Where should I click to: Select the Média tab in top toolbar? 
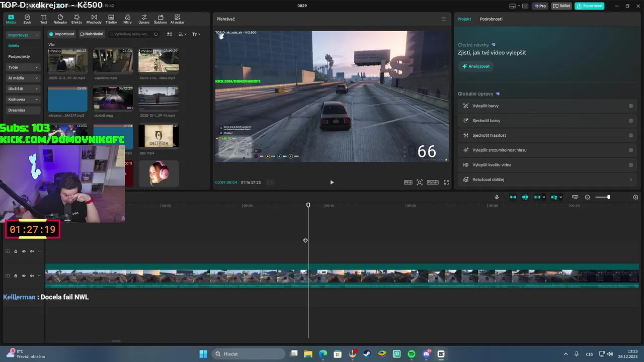click(x=11, y=19)
